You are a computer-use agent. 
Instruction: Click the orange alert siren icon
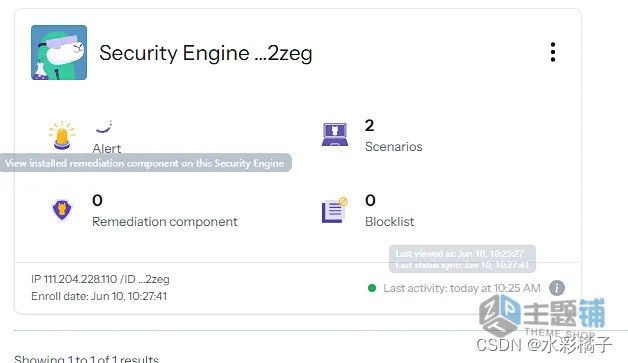(62, 135)
